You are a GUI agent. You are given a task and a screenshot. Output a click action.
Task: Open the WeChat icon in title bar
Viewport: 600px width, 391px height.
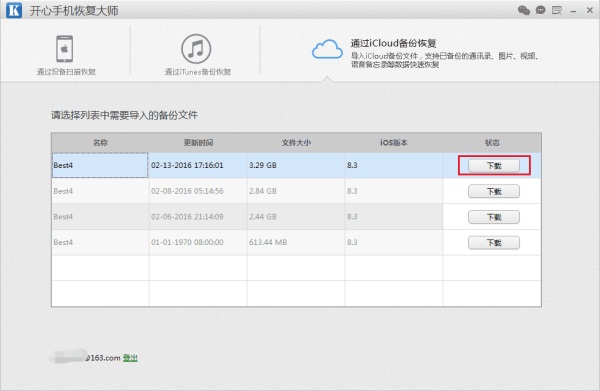point(524,10)
